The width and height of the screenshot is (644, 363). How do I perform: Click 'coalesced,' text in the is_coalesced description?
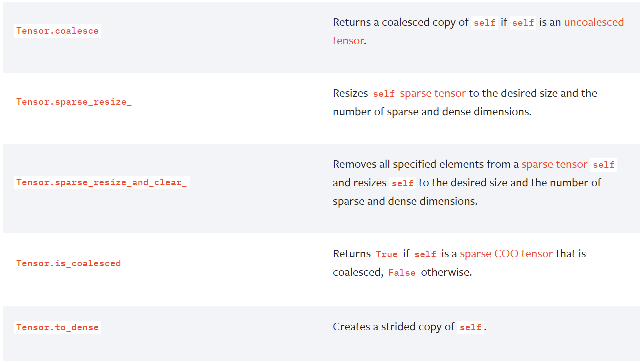point(358,273)
